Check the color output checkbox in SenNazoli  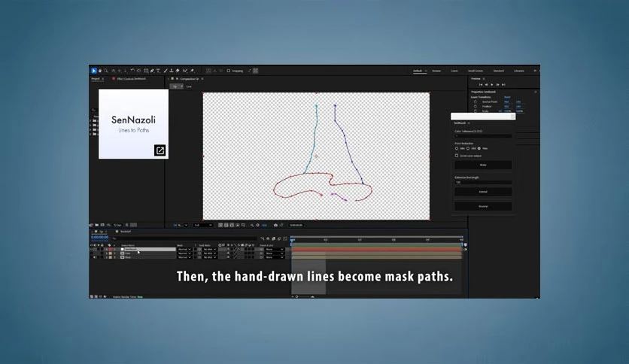(x=457, y=156)
